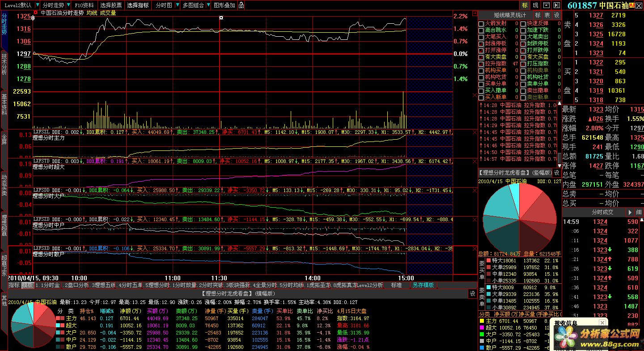Open dropdown arrow next to 分时图
Viewport: 644px width, 351px height.
tap(177, 5)
